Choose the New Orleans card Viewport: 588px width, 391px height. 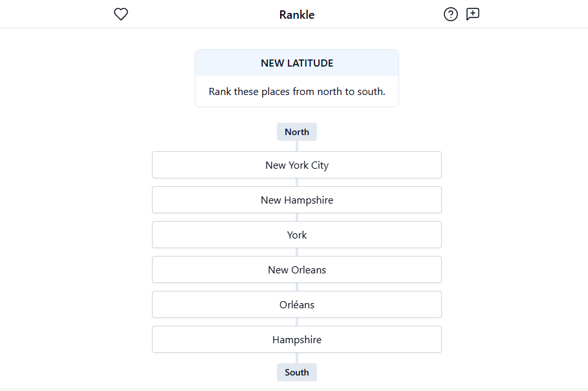click(296, 269)
